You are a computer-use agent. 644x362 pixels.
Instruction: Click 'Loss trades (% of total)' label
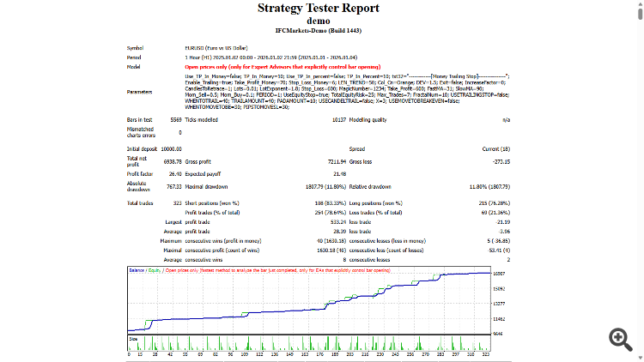coord(376,213)
